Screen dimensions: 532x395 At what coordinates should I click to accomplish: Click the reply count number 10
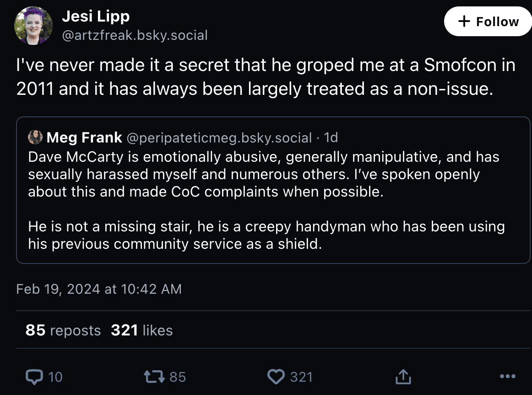[55, 377]
